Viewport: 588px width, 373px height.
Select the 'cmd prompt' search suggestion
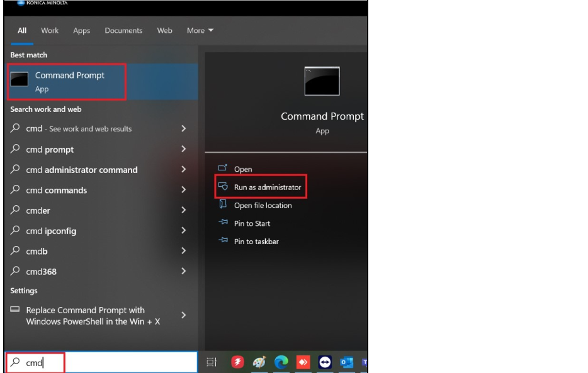click(x=101, y=149)
